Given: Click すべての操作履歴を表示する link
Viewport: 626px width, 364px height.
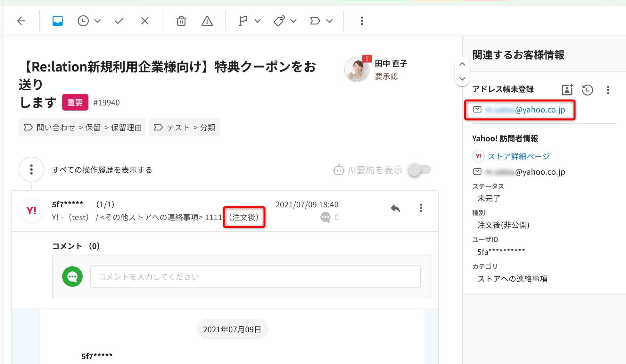Looking at the screenshot, I should [102, 170].
